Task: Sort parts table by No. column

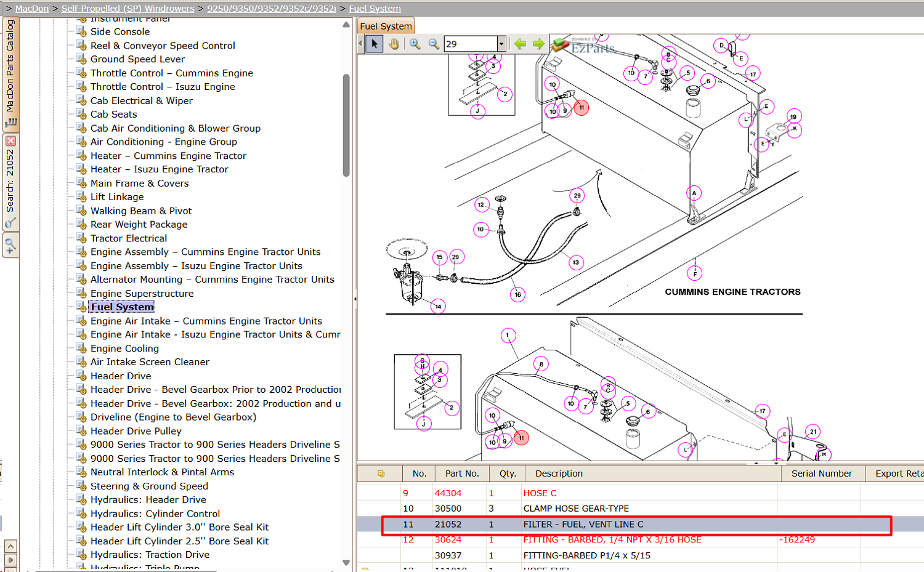Action: pyautogui.click(x=419, y=473)
